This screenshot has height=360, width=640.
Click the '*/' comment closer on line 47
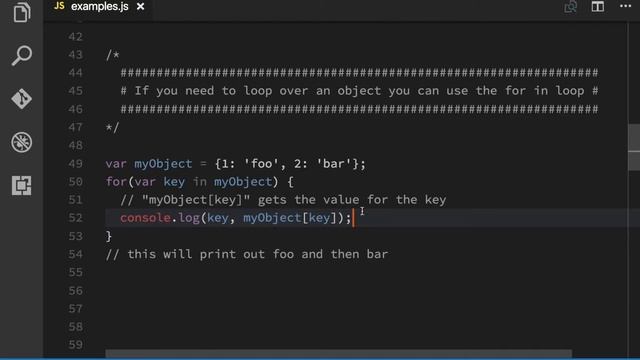[x=112, y=127]
